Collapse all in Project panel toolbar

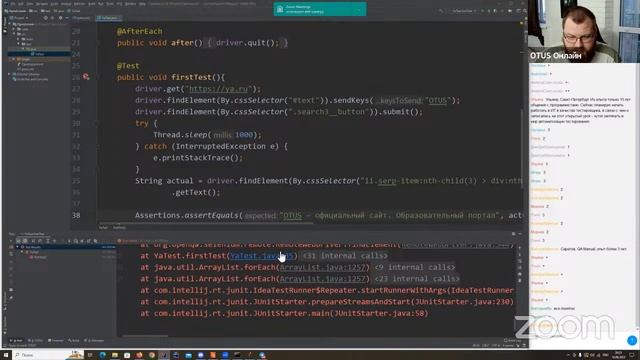click(x=52, y=18)
